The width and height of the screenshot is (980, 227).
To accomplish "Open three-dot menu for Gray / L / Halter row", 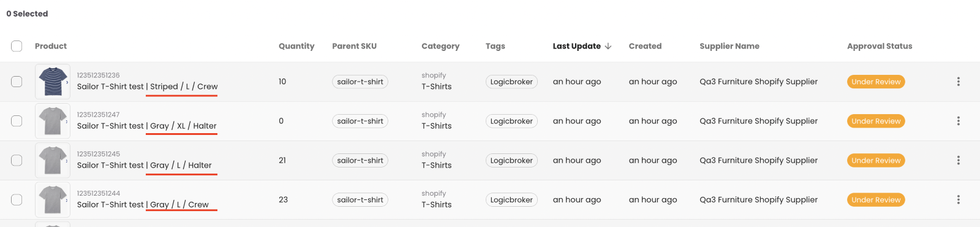I will tap(958, 160).
